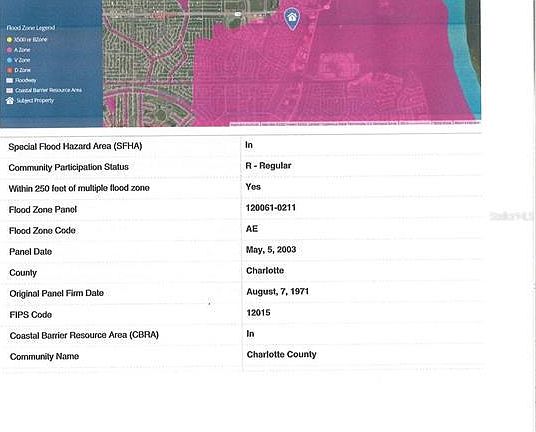Click the 'Special Flood Hazard Area (SFHA)' row label

tap(75, 146)
